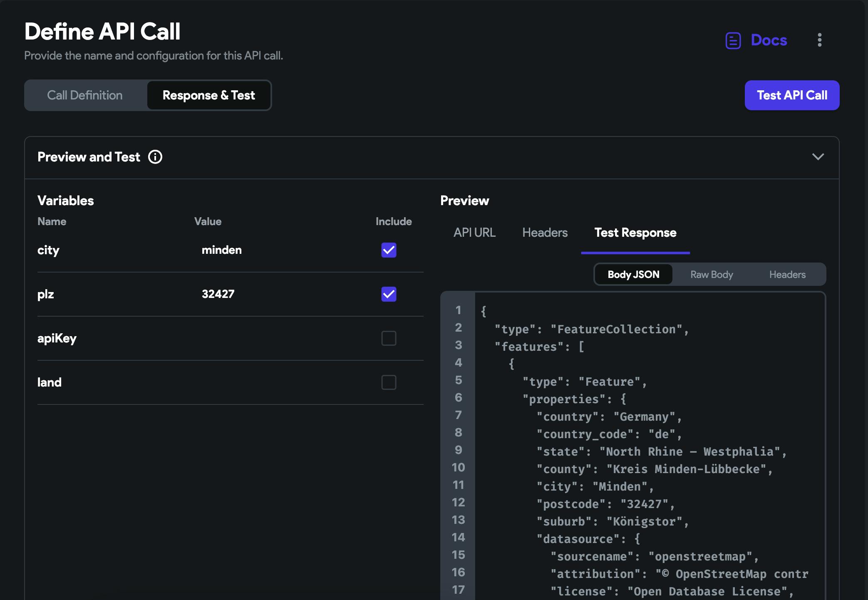Switch to the Call Definition tab
Viewport: 868px width, 600px height.
pyautogui.click(x=85, y=95)
